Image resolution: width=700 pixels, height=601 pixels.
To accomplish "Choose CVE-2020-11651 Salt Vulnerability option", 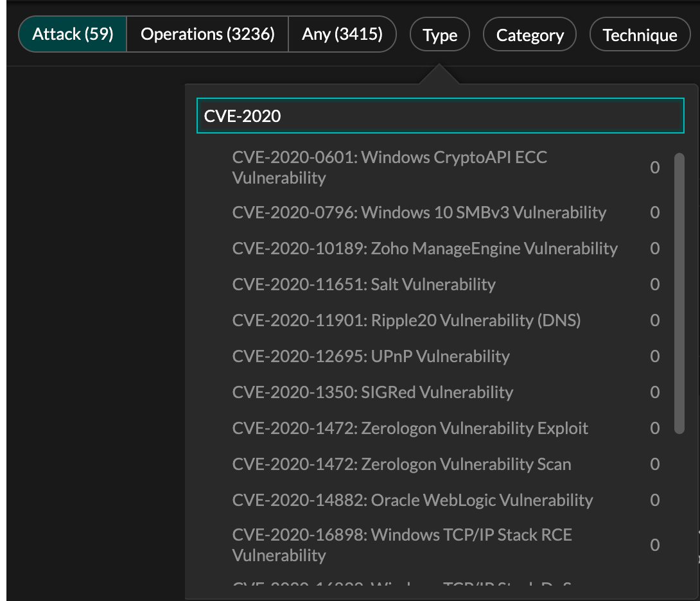I will (446, 284).
